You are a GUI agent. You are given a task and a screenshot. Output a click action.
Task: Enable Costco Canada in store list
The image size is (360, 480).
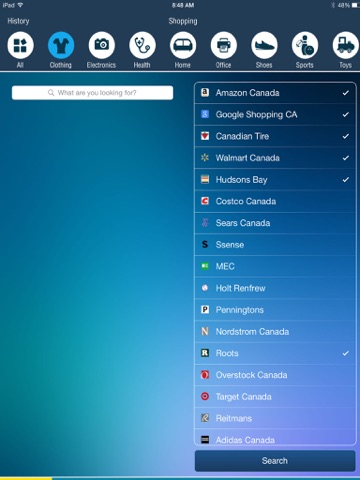coord(275,201)
